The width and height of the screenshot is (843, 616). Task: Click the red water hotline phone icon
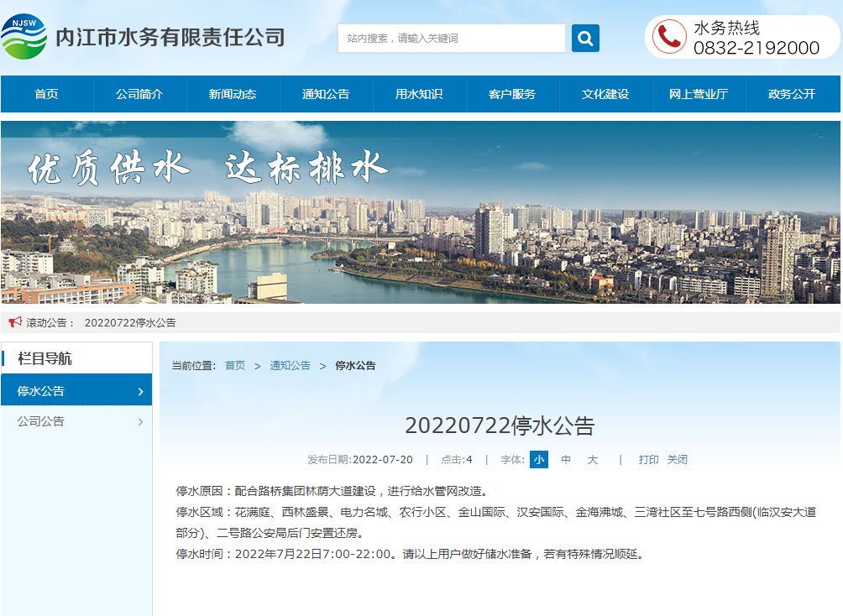668,37
